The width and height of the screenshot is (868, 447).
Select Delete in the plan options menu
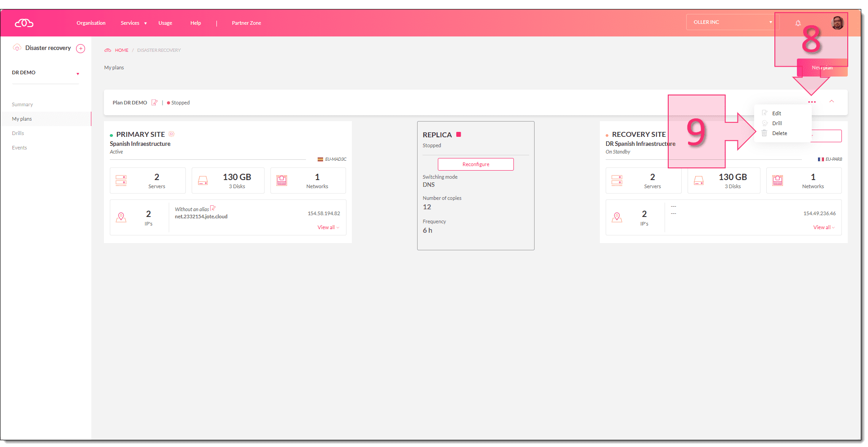tap(779, 133)
